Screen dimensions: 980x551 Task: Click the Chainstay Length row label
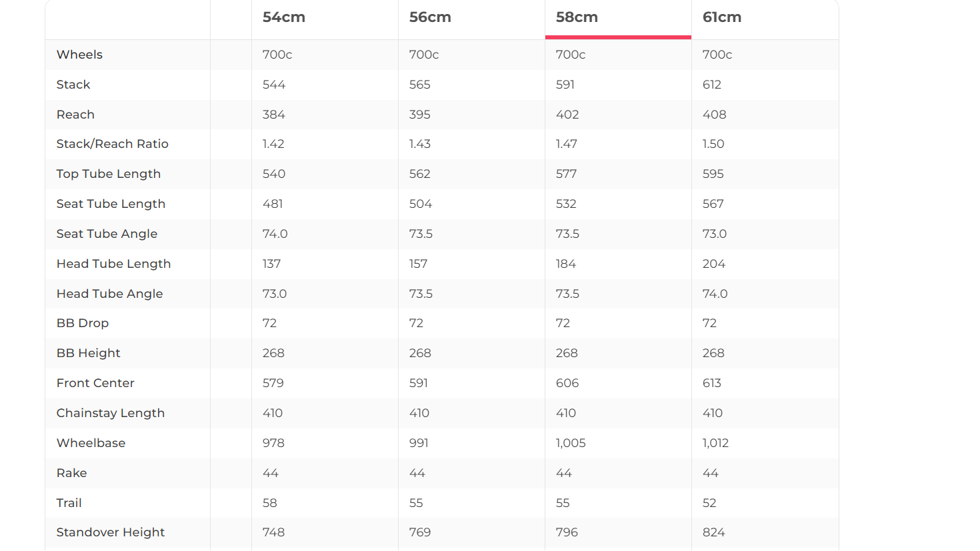point(110,413)
